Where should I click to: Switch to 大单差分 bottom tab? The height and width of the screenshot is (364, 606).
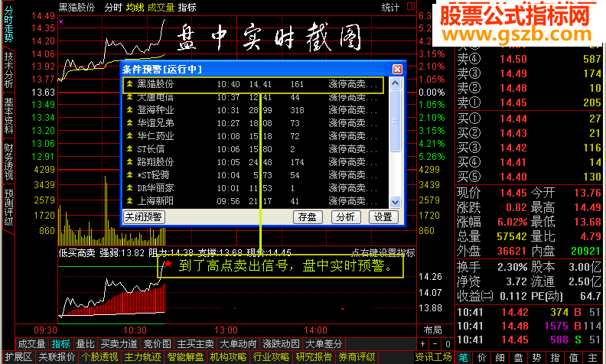[324, 344]
